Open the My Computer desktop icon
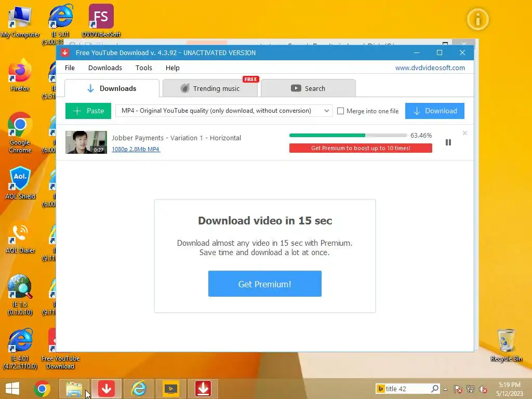This screenshot has height=399, width=532. tap(20, 21)
